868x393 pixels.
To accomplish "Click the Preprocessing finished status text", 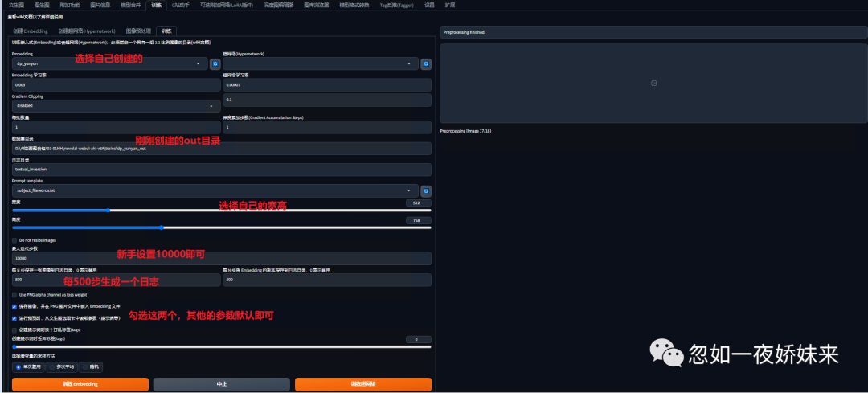I will pos(464,33).
